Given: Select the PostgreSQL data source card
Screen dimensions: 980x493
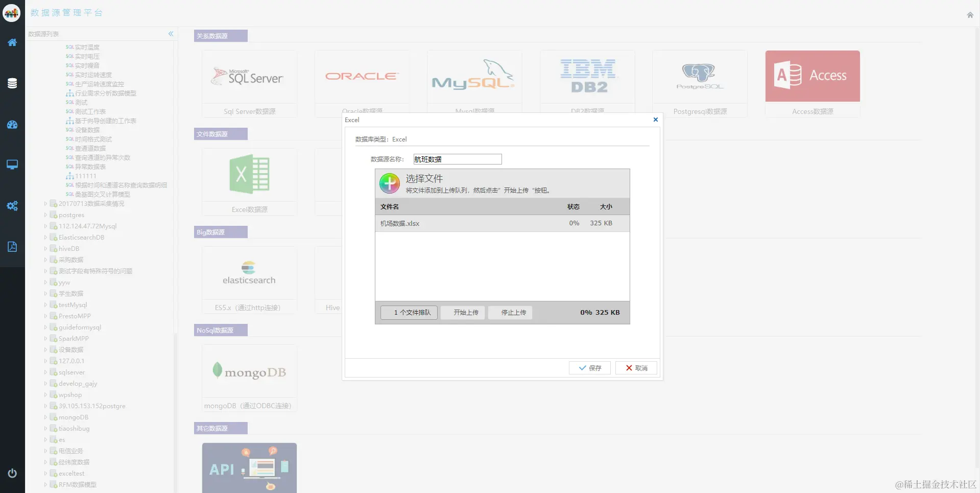Looking at the screenshot, I should tap(700, 84).
